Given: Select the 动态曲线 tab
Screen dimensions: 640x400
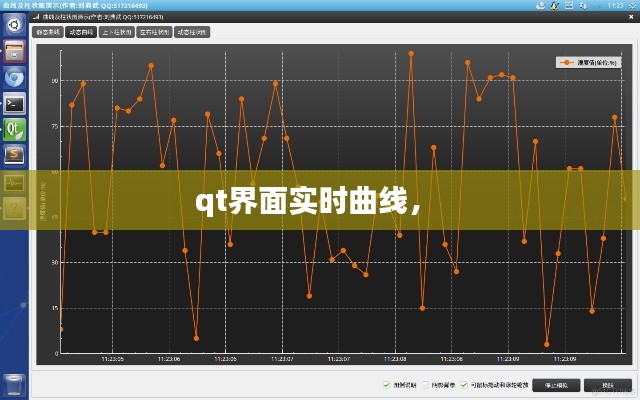Looking at the screenshot, I should [x=81, y=32].
